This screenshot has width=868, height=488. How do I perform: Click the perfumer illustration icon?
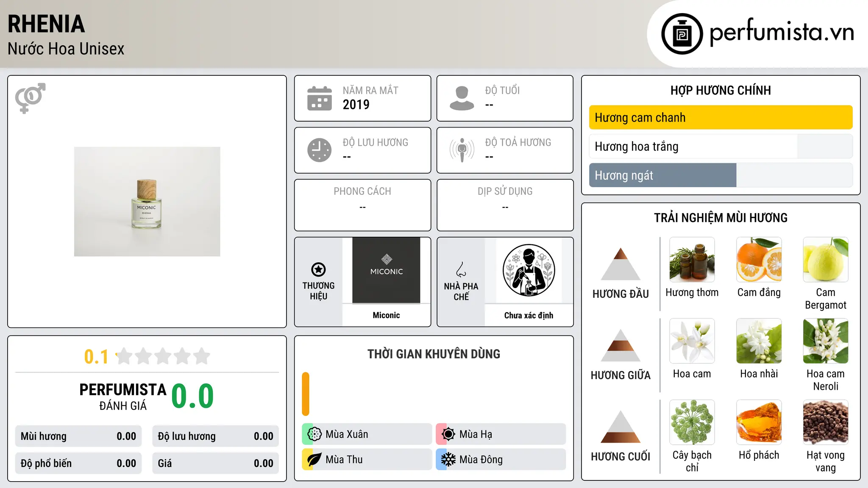click(529, 270)
